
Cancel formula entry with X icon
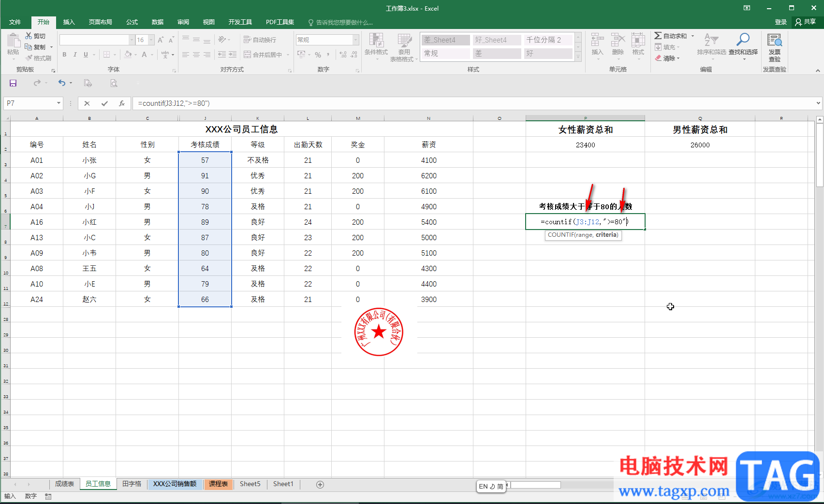[87, 103]
